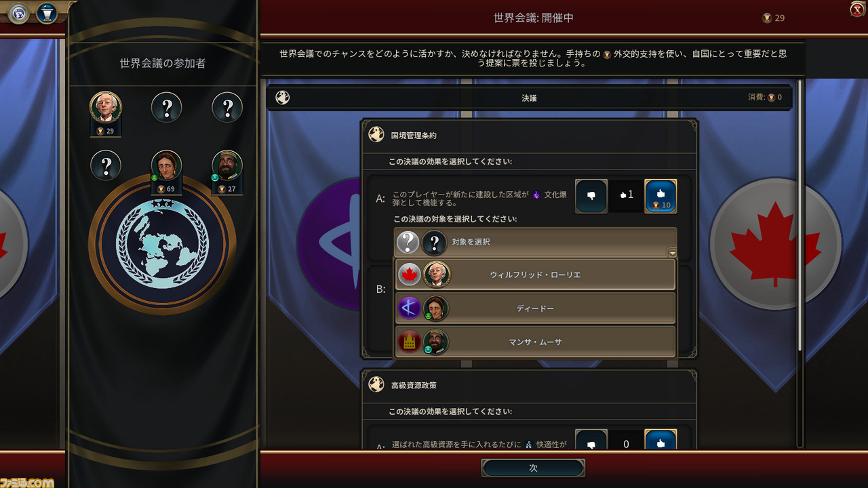Vote thumbs-down on 高級資源政策 option A
The height and width of the screenshot is (488, 868).
coord(591,441)
